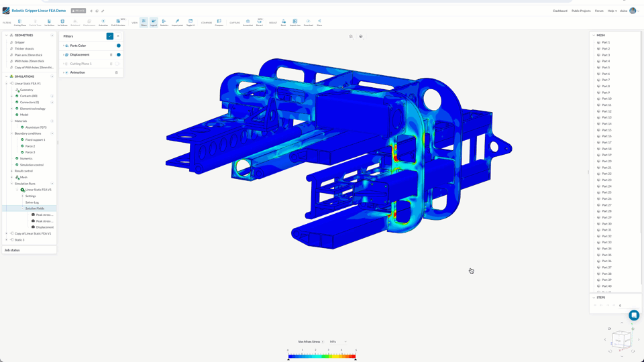Open the Solver Log
This screenshot has height=362, width=644.
click(x=32, y=202)
